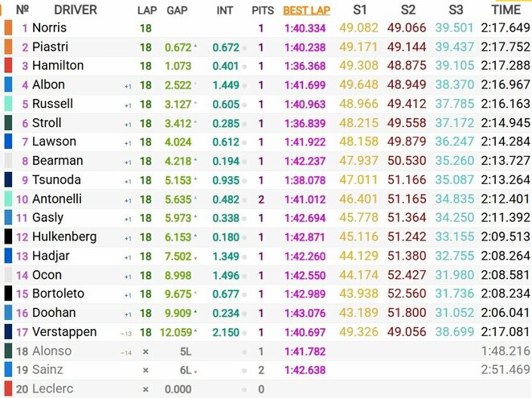Click the × icon in Leclerc's row
This screenshot has height=398, width=532.
[145, 389]
